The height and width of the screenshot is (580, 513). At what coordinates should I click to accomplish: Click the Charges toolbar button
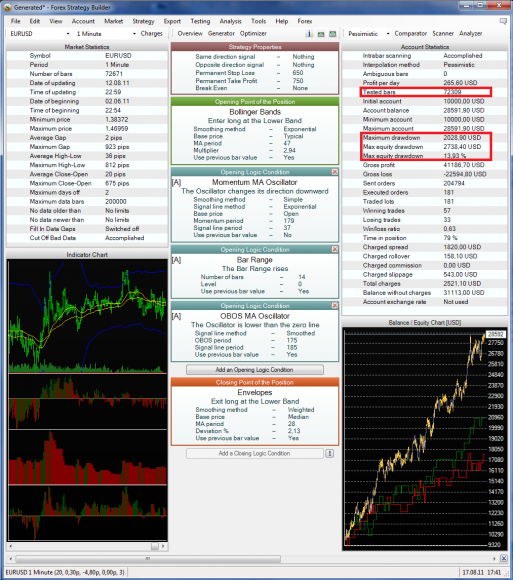[x=152, y=34]
